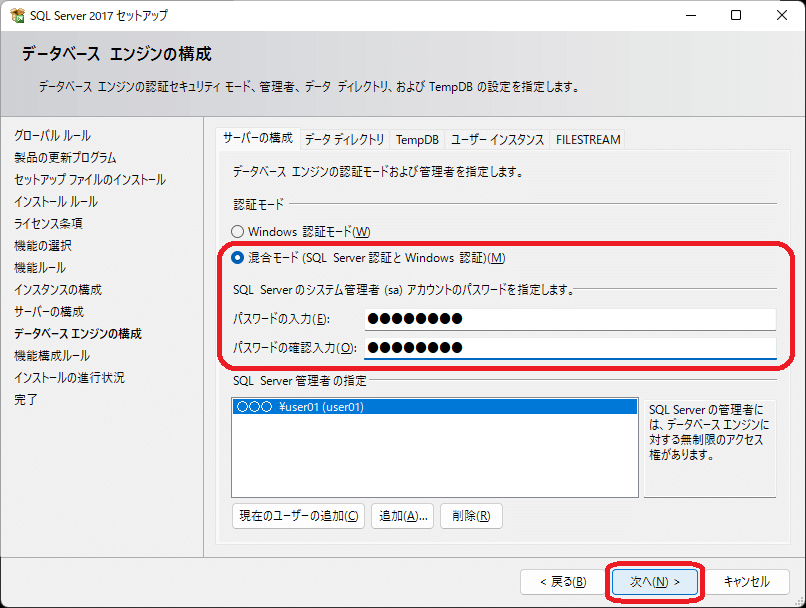Select the サーバーの構成 tab
806x608 pixels.
(x=258, y=138)
